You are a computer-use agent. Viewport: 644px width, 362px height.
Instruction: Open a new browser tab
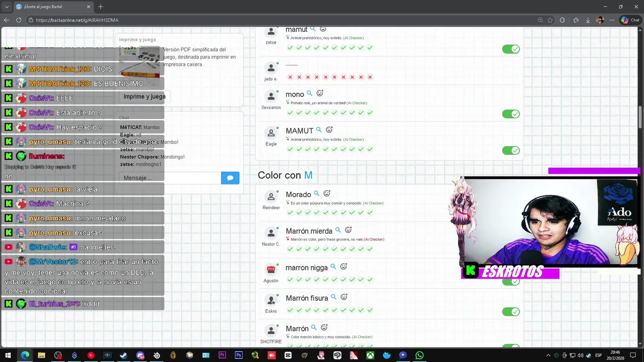click(x=101, y=7)
